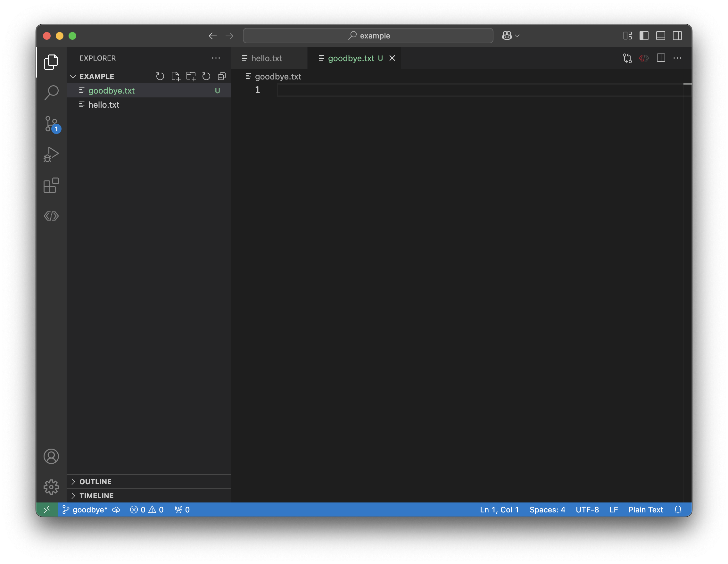Viewport: 728px width, 564px height.
Task: Refresh the Explorer file list
Action: tap(206, 76)
